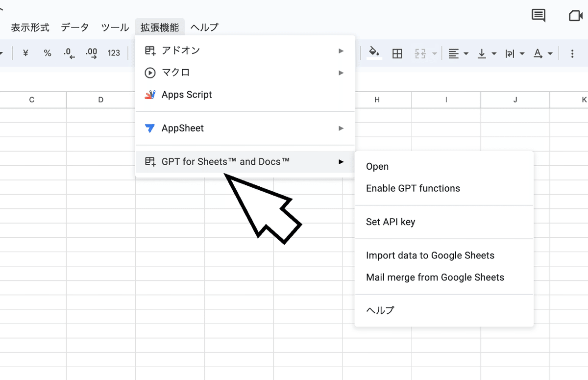This screenshot has height=380, width=588.
Task: Click the アドオン add-on icon
Action: point(150,51)
